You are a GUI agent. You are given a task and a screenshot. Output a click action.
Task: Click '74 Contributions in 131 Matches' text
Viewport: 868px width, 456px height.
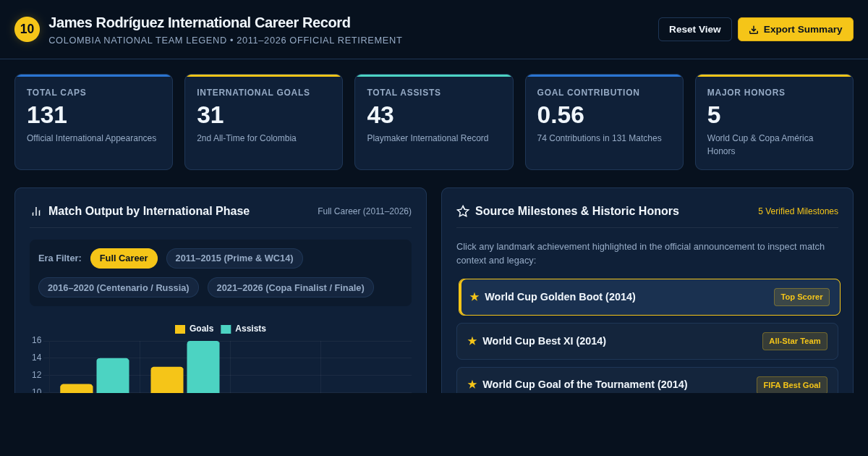click(x=599, y=138)
